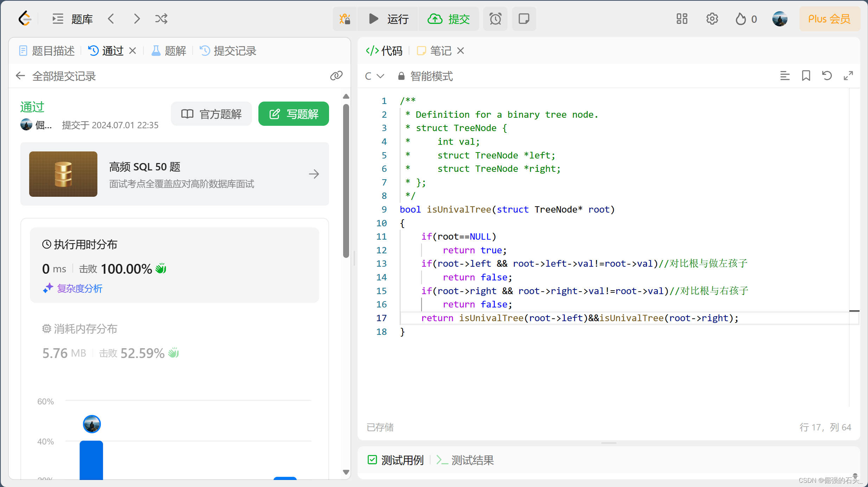Expand editor to fullscreen

click(x=848, y=76)
